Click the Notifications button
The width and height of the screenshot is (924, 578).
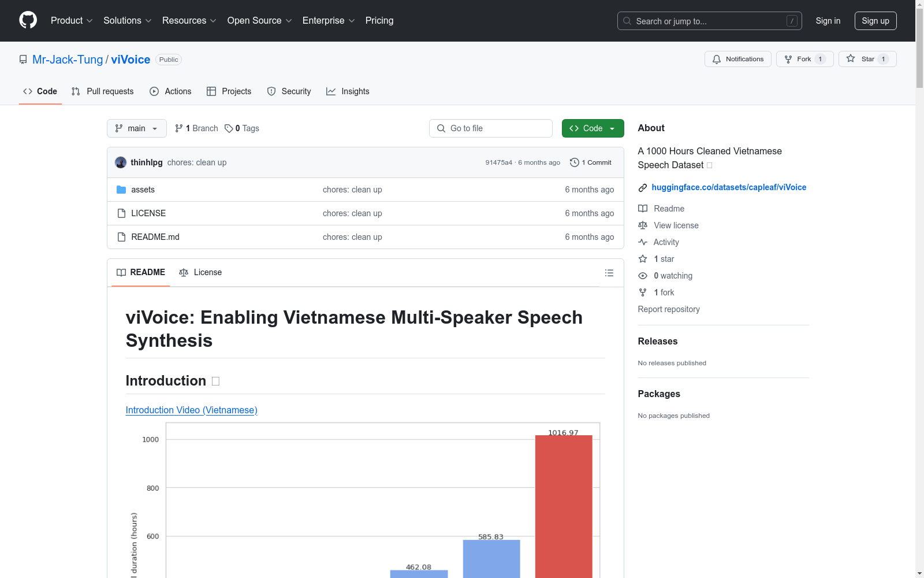click(738, 59)
